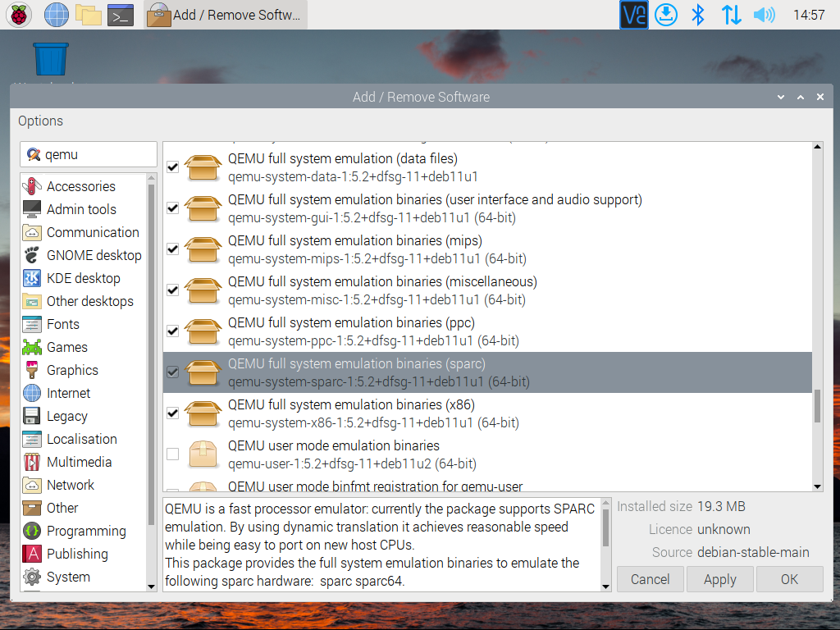Screen dimensions: 840x630
Task: Click the Publishing letter A icon
Action: [x=32, y=554]
